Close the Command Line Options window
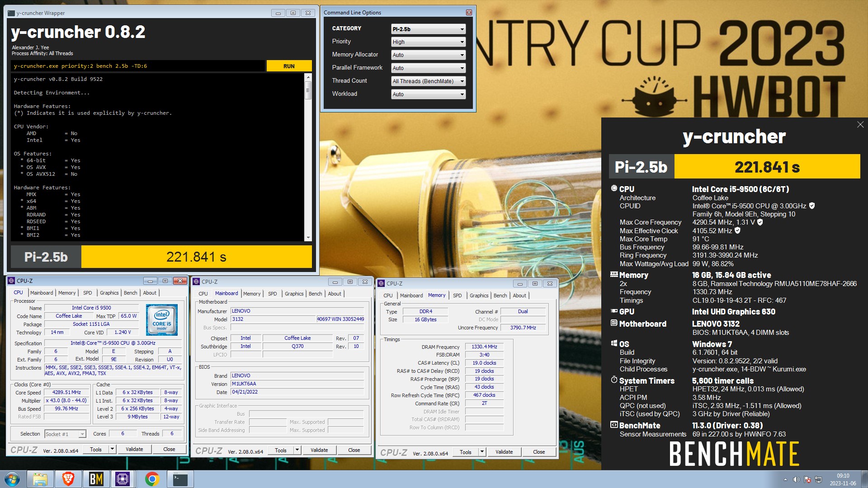The image size is (868, 488). click(469, 13)
